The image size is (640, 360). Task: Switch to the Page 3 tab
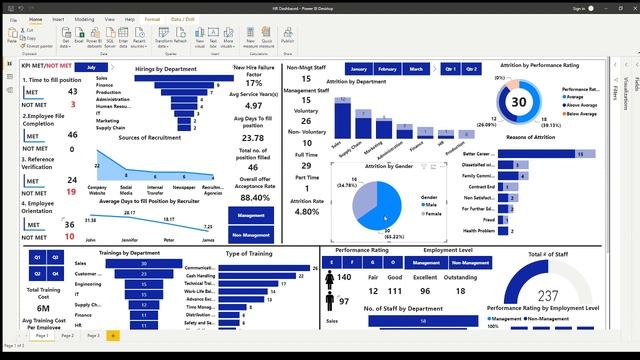93,336
